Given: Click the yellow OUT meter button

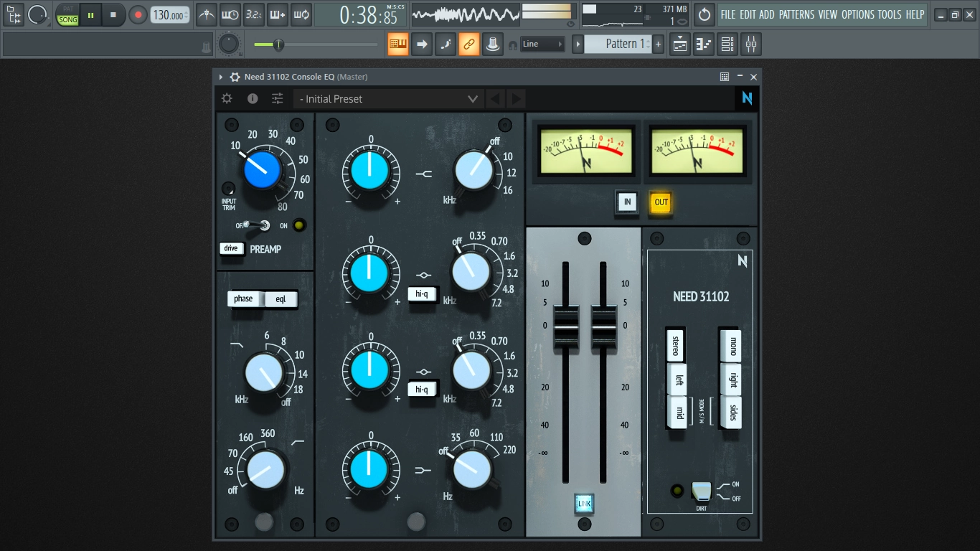Looking at the screenshot, I should pos(661,202).
